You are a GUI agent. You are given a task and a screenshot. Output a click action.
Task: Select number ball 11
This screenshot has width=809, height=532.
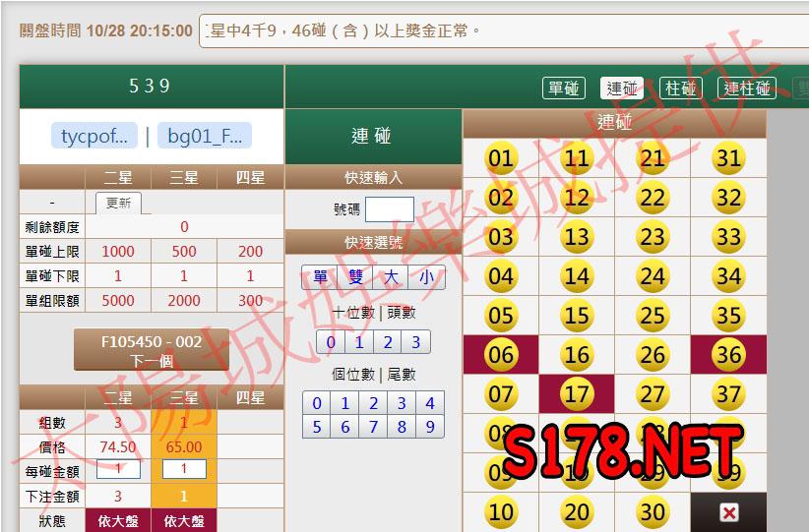tap(577, 157)
